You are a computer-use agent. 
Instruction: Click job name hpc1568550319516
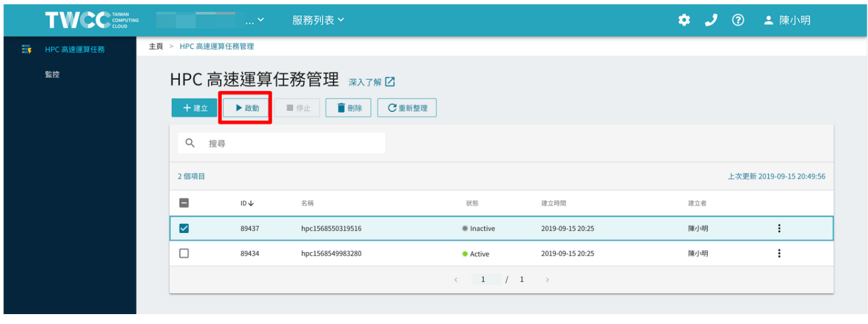331,229
